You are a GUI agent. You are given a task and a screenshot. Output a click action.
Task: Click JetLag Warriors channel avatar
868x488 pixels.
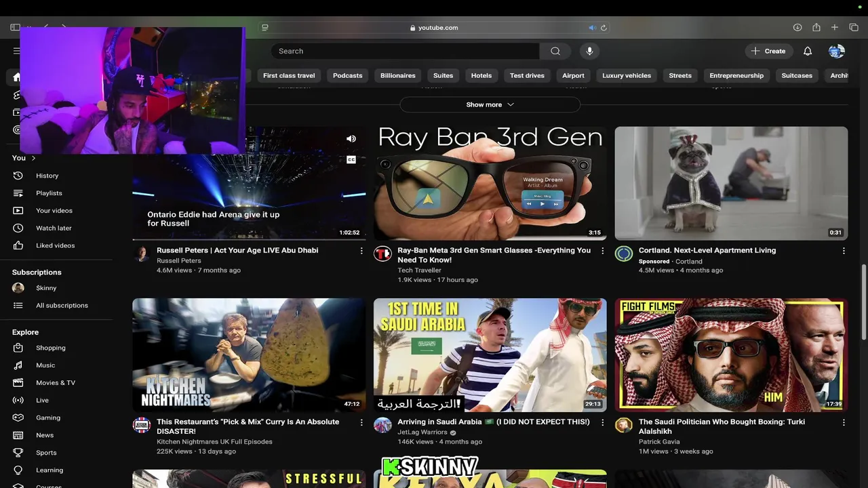coord(382,426)
